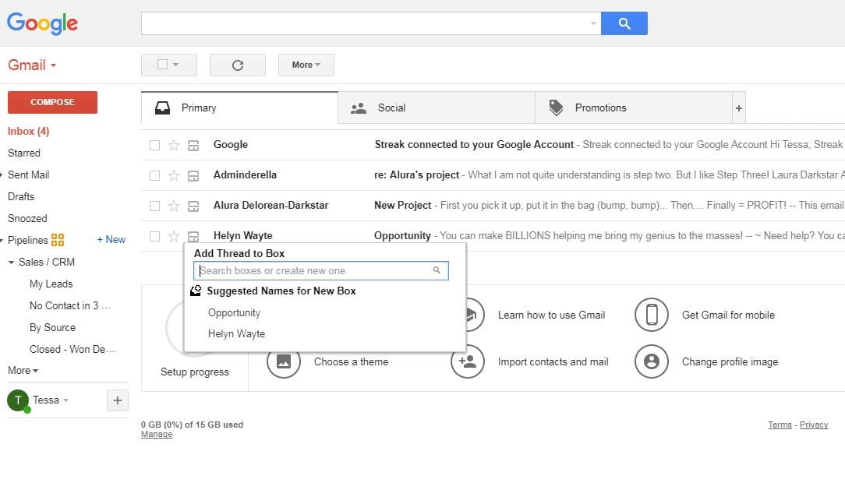Switch to the Primary tab
845x504 pixels.
239,107
